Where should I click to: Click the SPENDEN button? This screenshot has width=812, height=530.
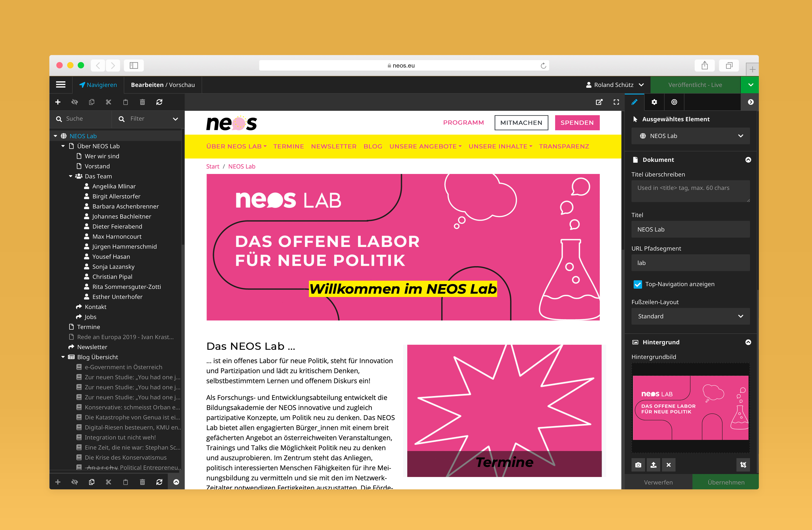pyautogui.click(x=577, y=123)
